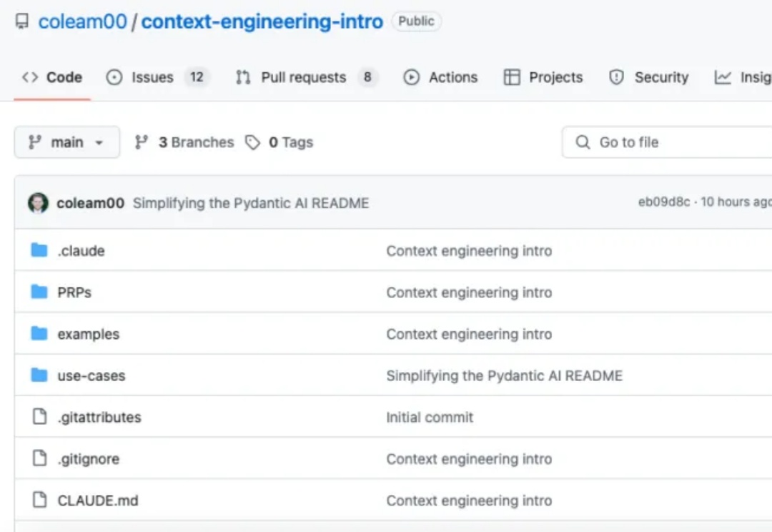Open the CLAUDE.md file
This screenshot has width=772, height=532.
[x=97, y=501]
